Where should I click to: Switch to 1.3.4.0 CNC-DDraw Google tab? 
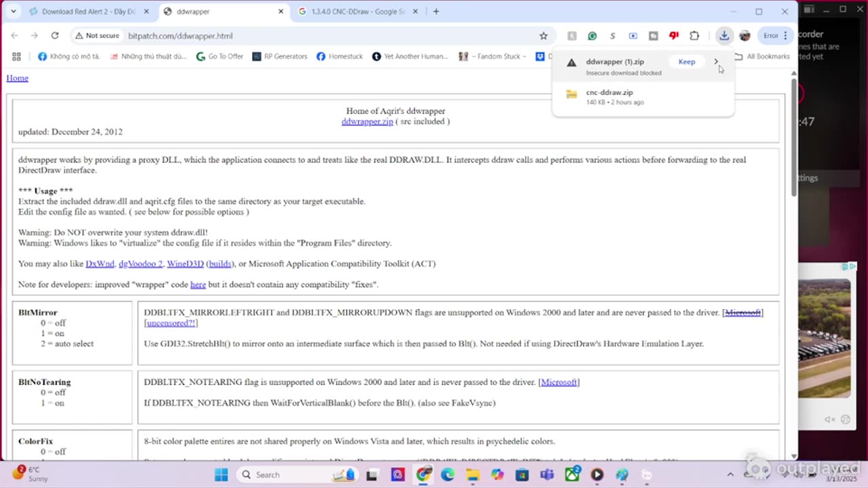point(357,12)
